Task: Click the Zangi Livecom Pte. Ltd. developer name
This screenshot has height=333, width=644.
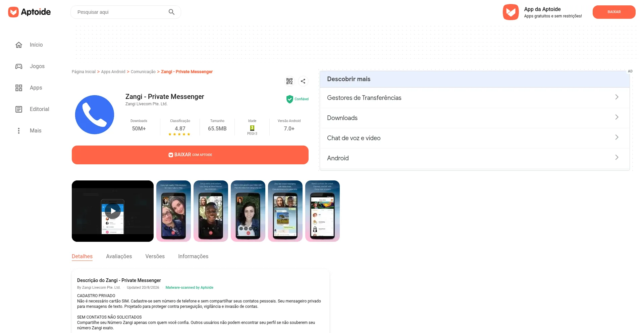Action: (146, 104)
